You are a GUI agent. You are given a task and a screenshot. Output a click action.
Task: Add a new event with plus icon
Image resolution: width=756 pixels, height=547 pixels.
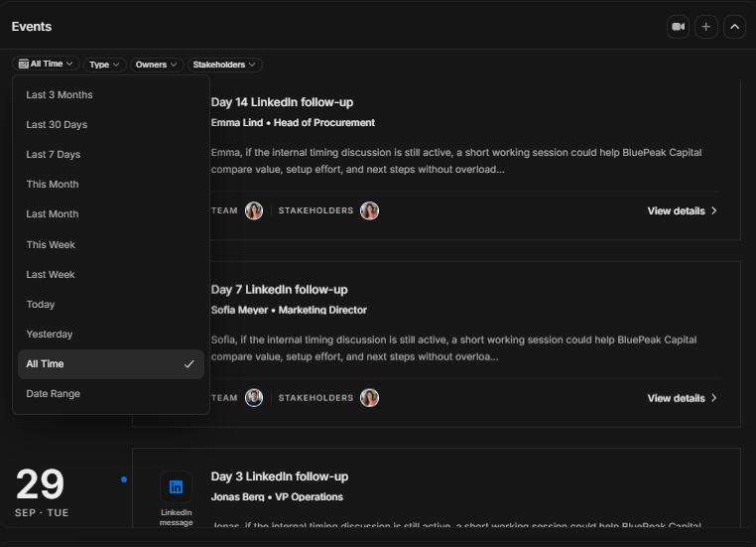705,27
